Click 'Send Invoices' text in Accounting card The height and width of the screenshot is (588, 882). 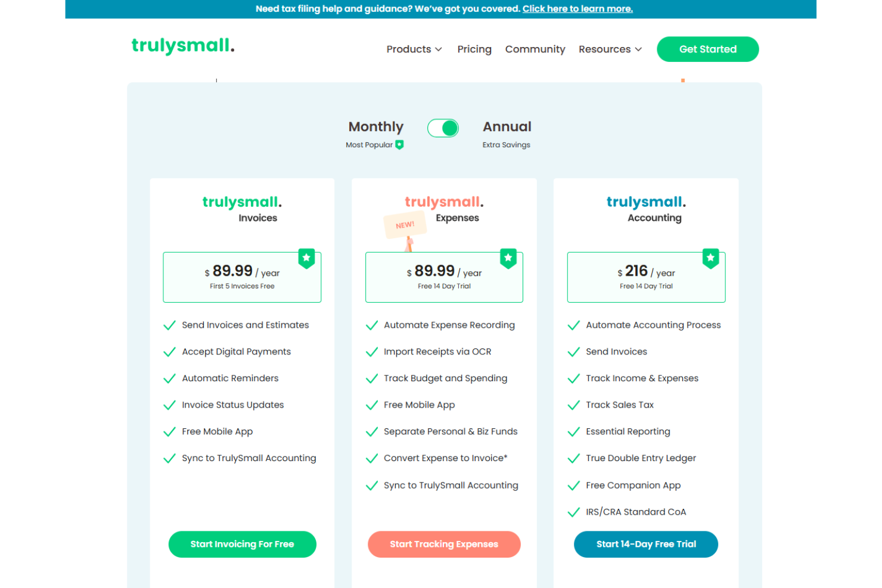[617, 352]
